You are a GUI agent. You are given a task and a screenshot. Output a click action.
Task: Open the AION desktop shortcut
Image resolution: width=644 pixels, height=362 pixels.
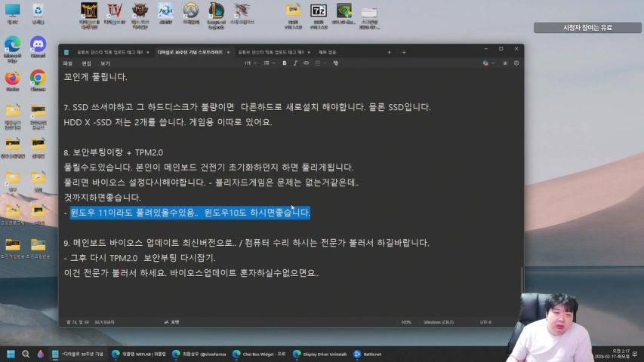(x=165, y=14)
